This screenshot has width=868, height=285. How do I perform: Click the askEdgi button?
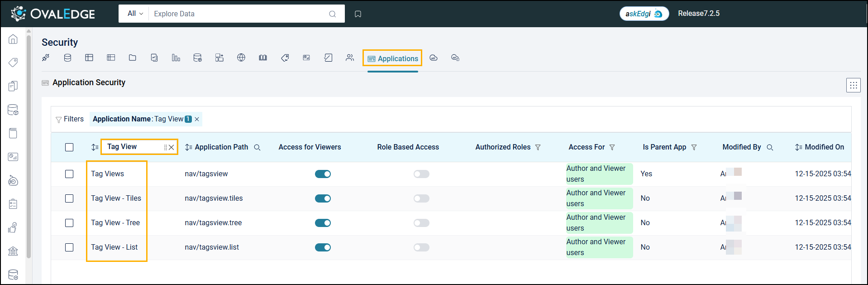644,14
